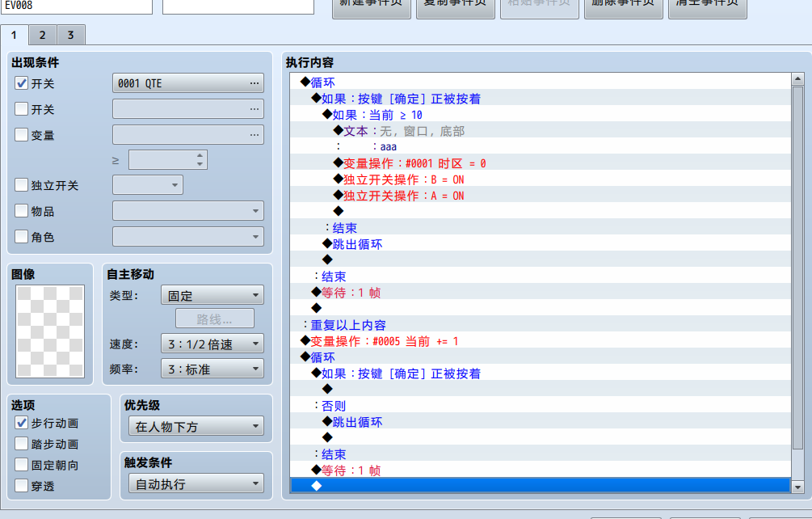This screenshot has height=519, width=812.
Task: Toggle the 穿透 option
Action: click(21, 486)
